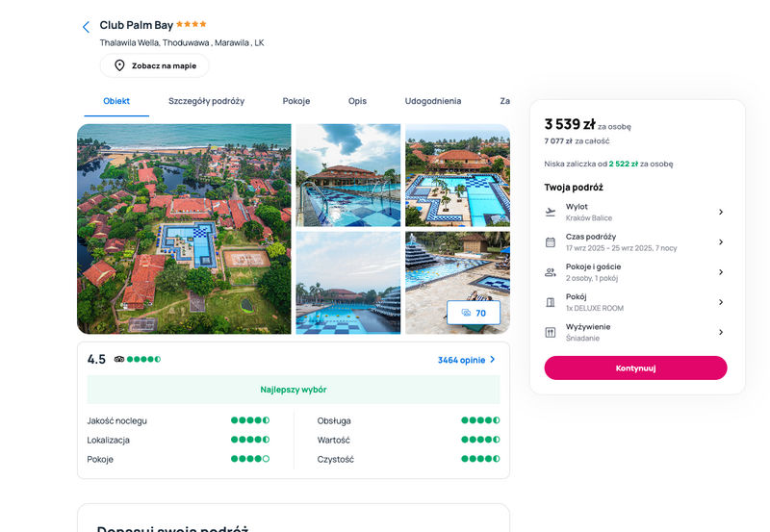Click the guests icon beside Pokoje i goście
Viewport: 770px width, 532px height.
click(x=551, y=272)
